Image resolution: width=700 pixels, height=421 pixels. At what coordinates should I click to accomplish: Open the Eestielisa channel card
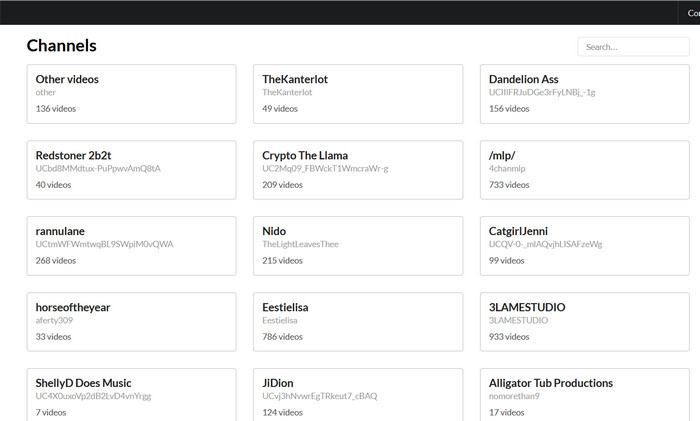(358, 322)
